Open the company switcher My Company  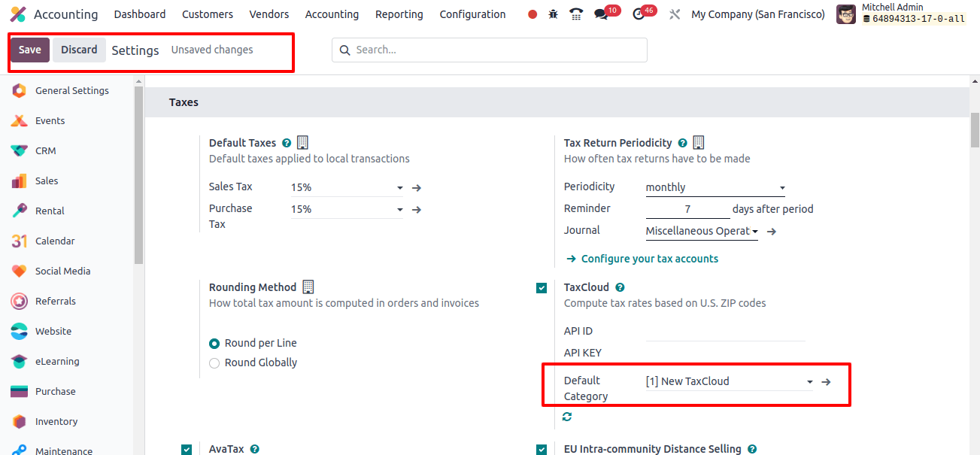tap(757, 14)
